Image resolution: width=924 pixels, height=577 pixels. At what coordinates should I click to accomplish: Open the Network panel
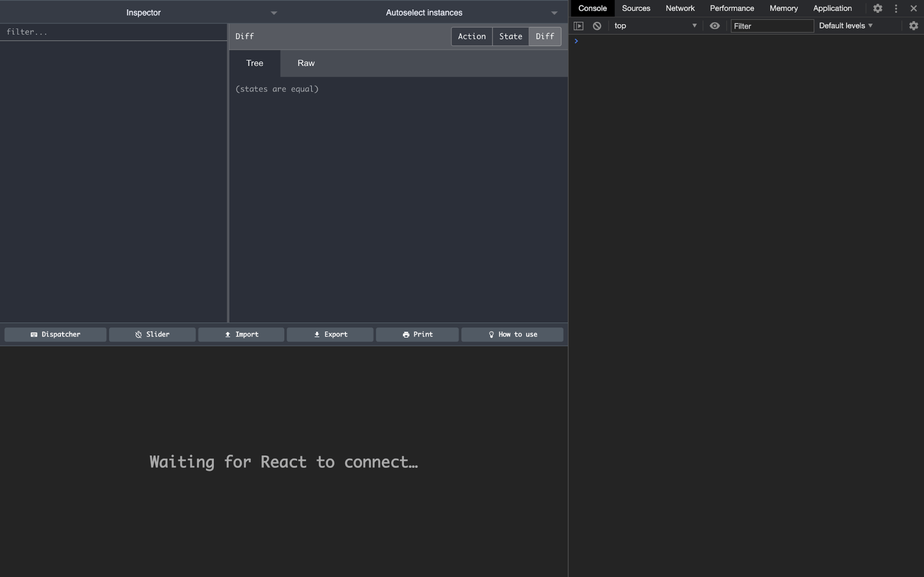(679, 8)
